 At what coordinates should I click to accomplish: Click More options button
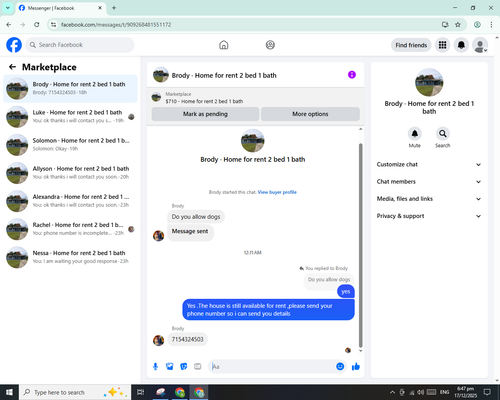[310, 114]
